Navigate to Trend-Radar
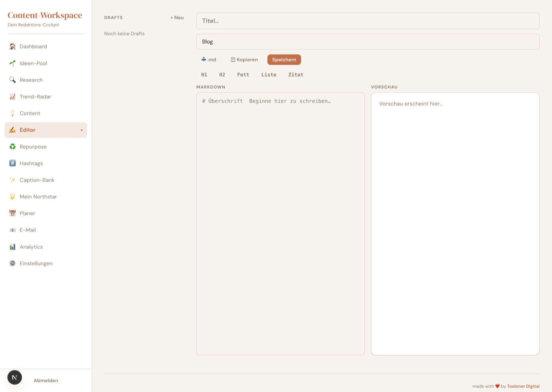 [x=46, y=97]
